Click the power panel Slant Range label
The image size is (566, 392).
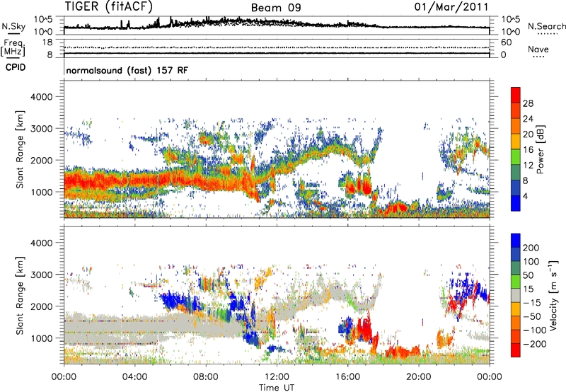point(20,149)
